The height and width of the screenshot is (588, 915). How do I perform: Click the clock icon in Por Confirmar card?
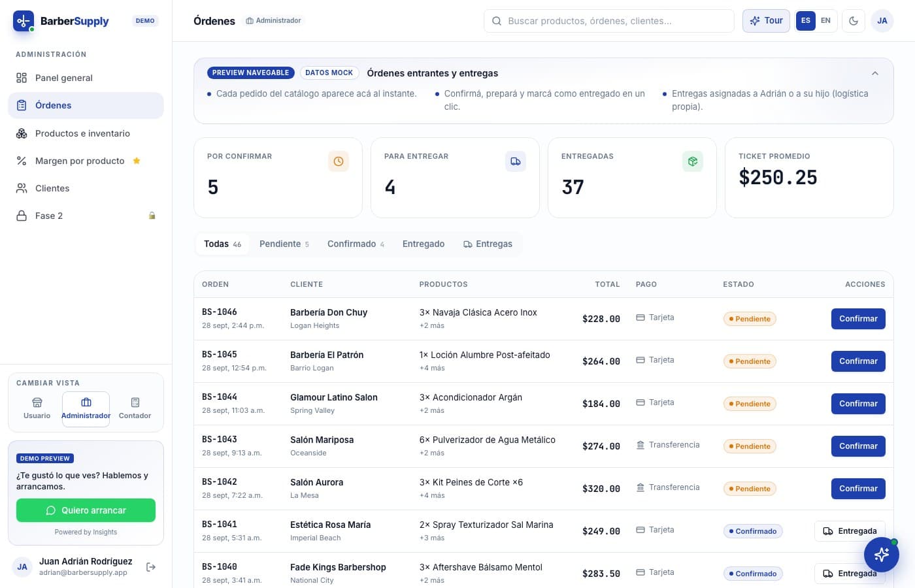[x=339, y=161]
